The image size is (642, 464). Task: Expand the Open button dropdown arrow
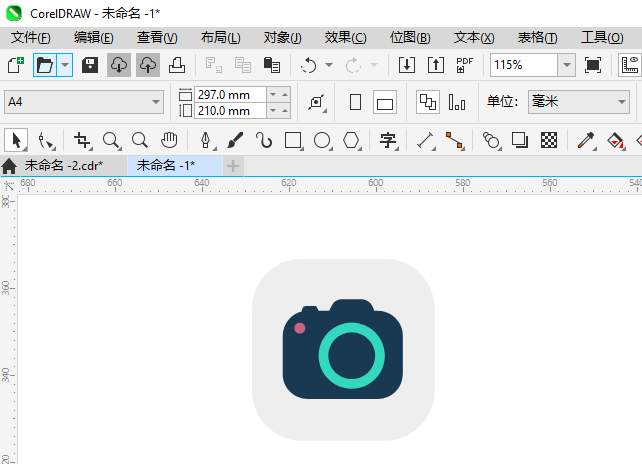[x=65, y=65]
